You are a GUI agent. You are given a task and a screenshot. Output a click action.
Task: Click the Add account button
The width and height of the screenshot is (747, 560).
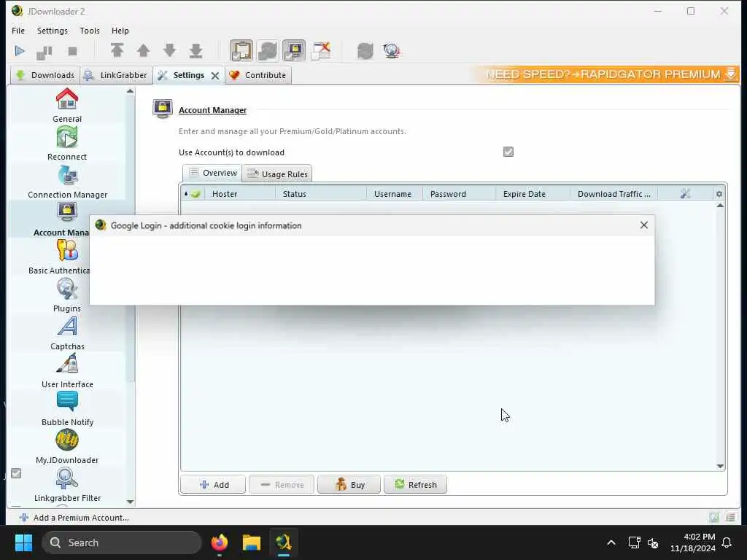pyautogui.click(x=213, y=484)
